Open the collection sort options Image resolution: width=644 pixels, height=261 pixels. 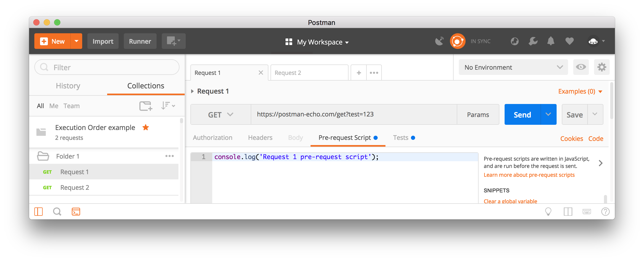pos(168,106)
